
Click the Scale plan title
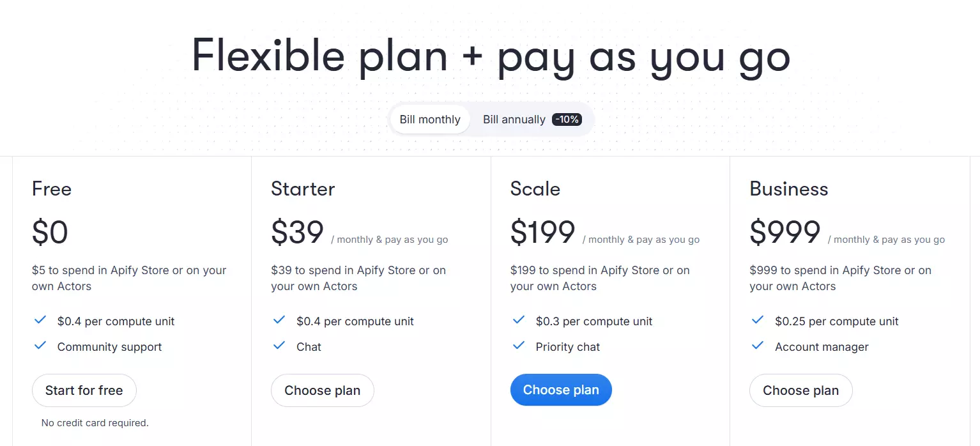point(535,189)
